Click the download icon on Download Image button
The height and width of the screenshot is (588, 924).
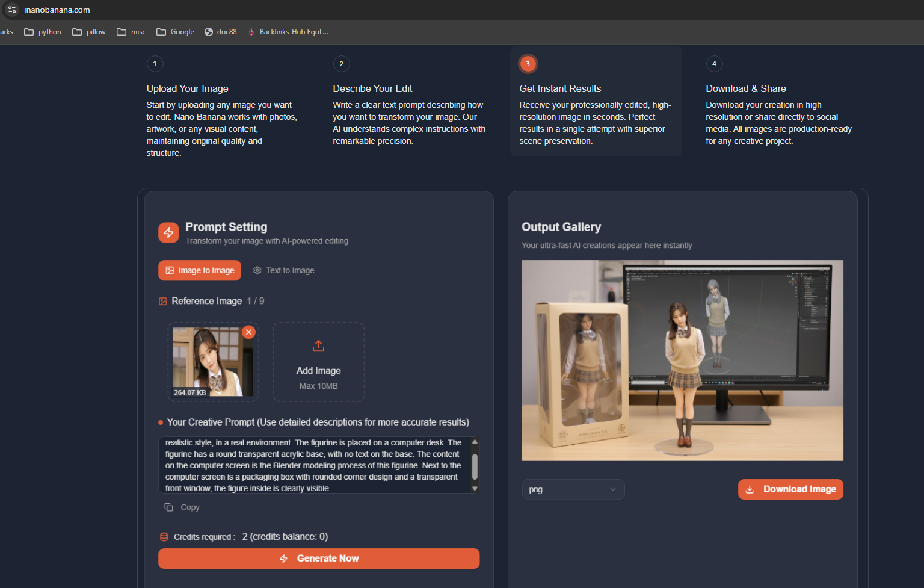tap(749, 489)
